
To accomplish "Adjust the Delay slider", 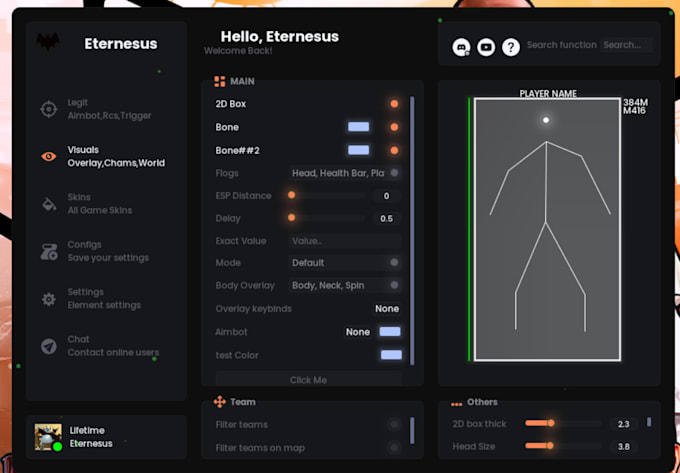I will 327,218.
